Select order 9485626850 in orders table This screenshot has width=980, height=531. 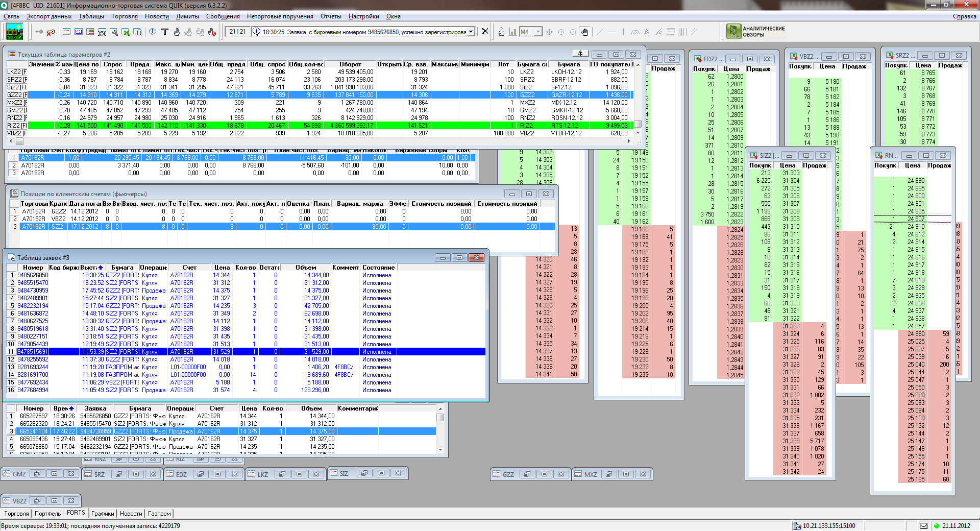tap(246, 275)
